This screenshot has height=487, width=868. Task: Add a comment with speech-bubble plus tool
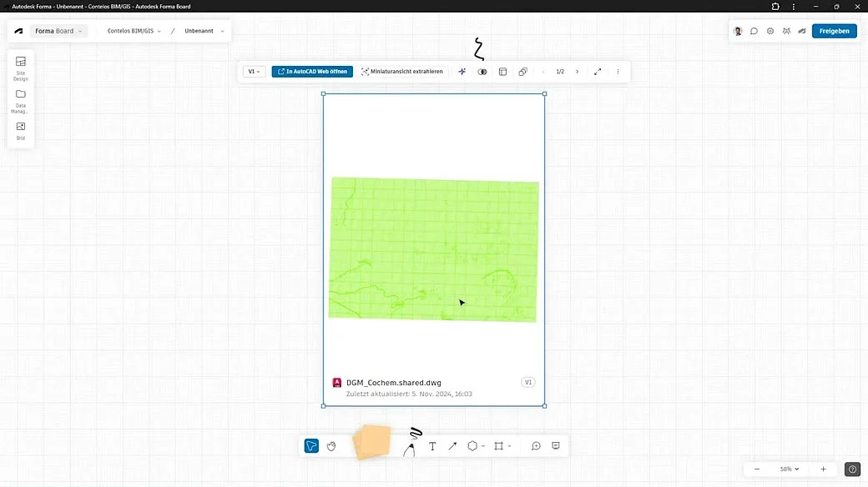[x=536, y=446]
